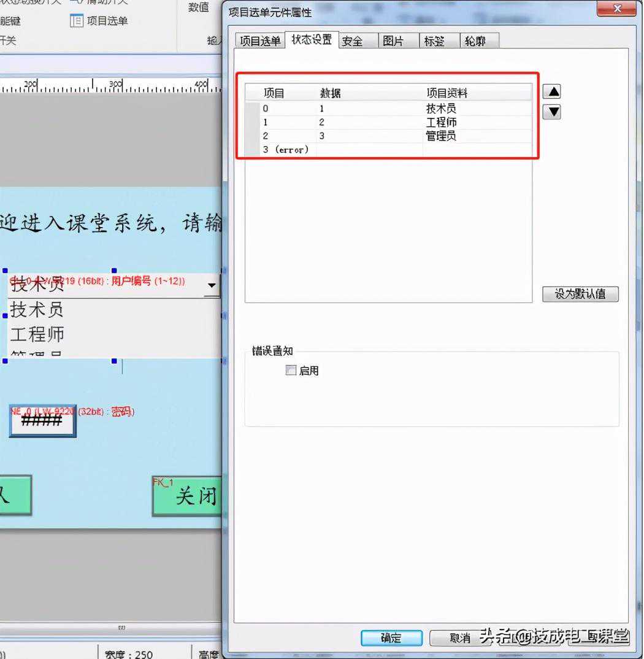Click the green 关闭 function key
The width and height of the screenshot is (644, 659).
point(187,496)
